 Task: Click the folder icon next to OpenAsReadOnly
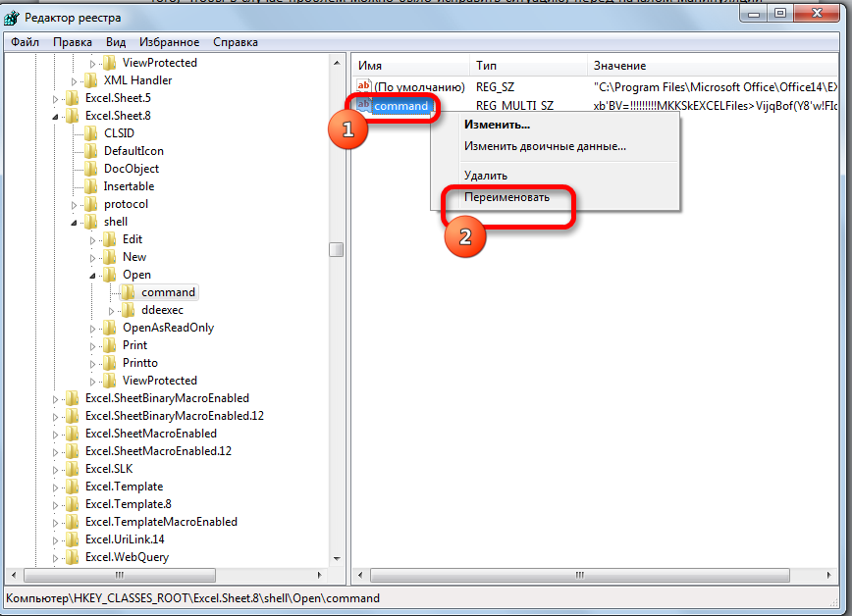[x=109, y=328]
